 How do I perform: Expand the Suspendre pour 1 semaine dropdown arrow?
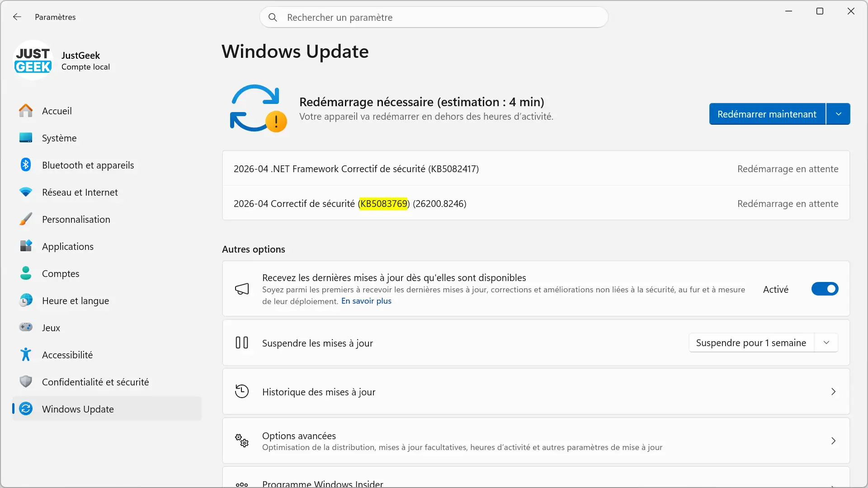[826, 343]
